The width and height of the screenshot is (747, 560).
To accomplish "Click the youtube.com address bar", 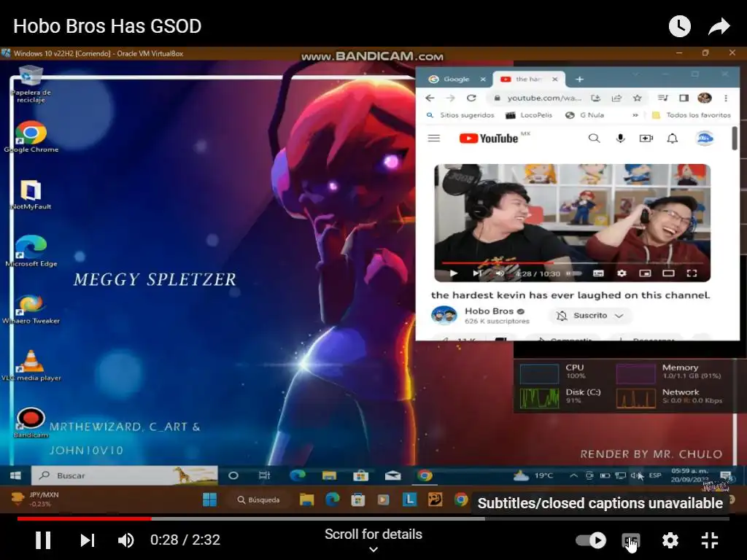I will (543, 98).
